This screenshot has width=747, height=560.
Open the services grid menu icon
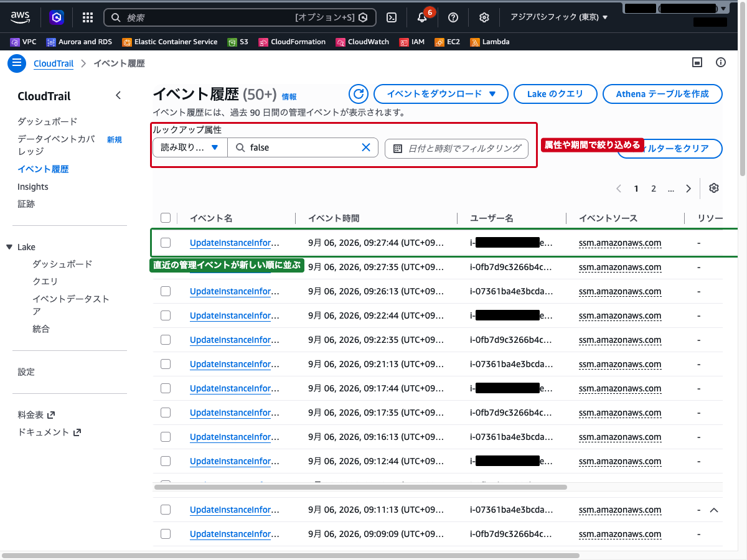(88, 17)
